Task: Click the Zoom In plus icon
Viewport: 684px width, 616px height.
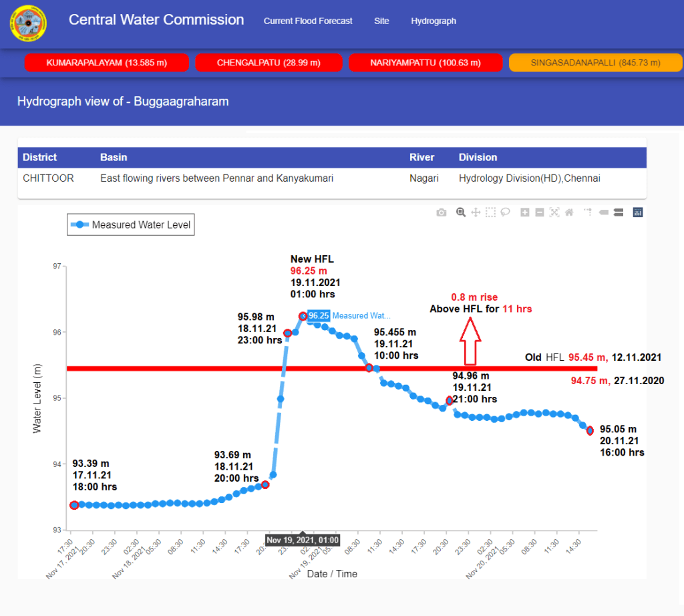Action: [525, 212]
